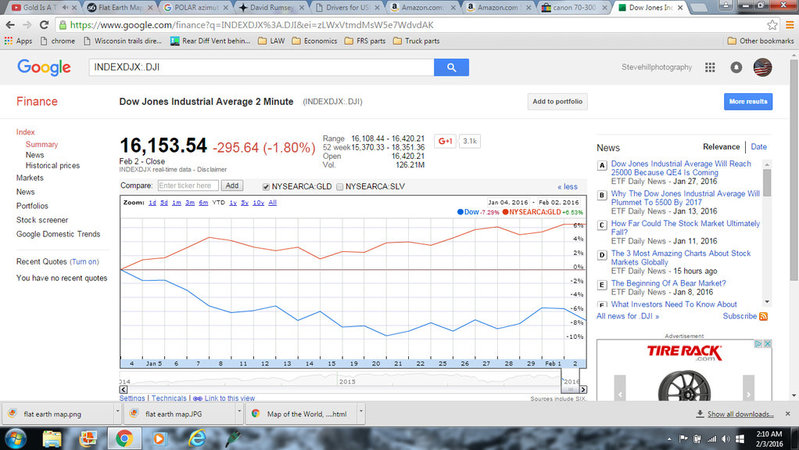Screen dimensions: 799x450
Task: Open the FRS parts bookmarks folder
Action: pyautogui.click(x=365, y=41)
